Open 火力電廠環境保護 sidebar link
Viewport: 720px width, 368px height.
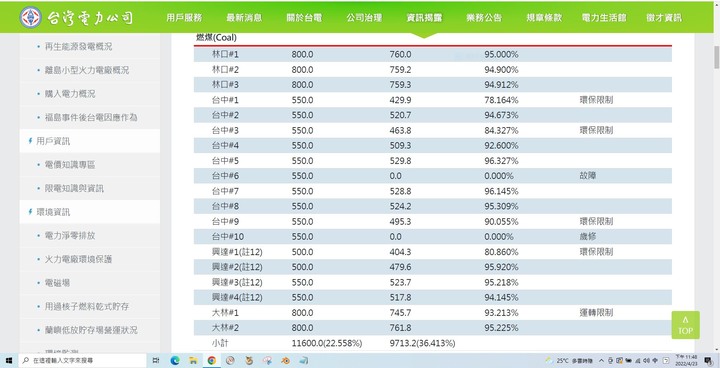[79, 259]
